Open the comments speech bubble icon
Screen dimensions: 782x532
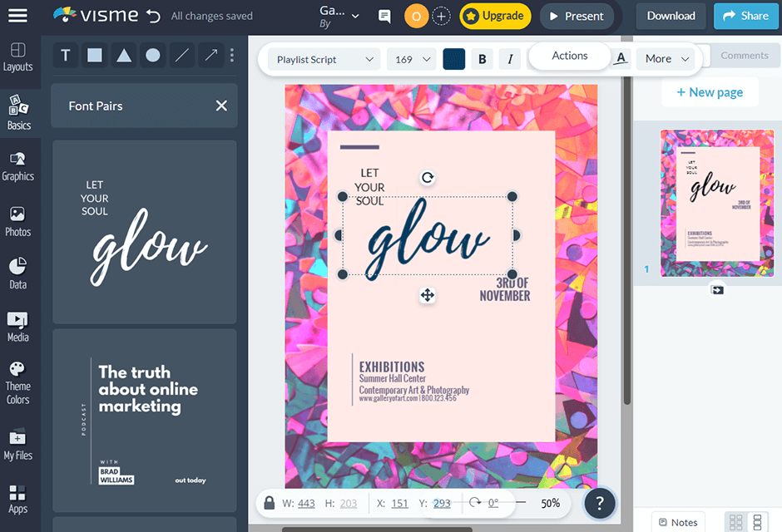[x=384, y=17]
